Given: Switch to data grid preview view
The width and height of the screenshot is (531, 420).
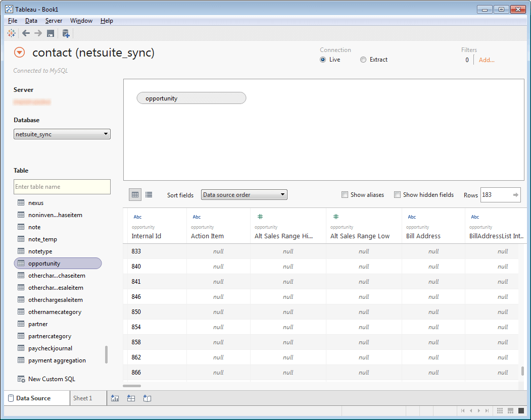Looking at the screenshot, I should [x=135, y=195].
